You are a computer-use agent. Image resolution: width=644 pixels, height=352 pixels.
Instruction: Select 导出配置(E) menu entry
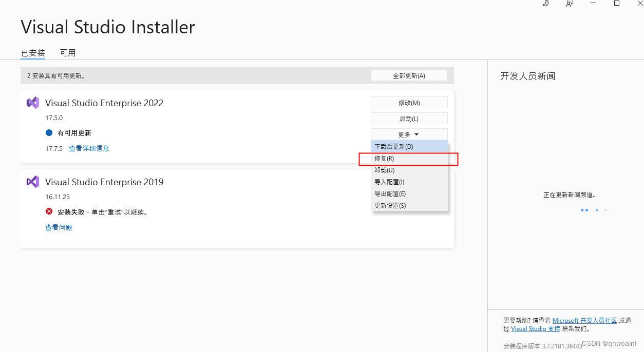click(x=409, y=194)
